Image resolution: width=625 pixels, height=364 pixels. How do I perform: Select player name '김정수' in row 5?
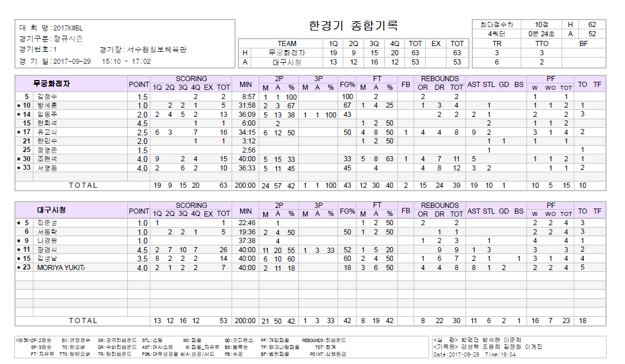tap(47, 97)
